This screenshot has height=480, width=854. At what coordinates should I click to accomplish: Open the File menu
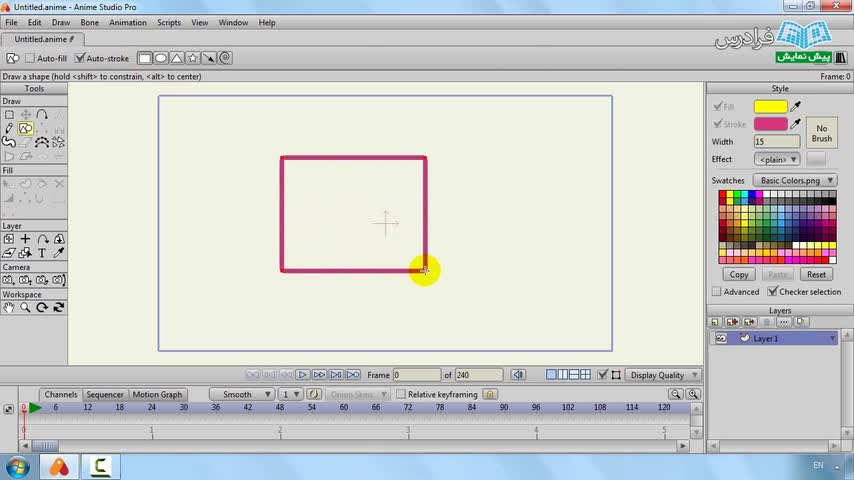tap(11, 22)
